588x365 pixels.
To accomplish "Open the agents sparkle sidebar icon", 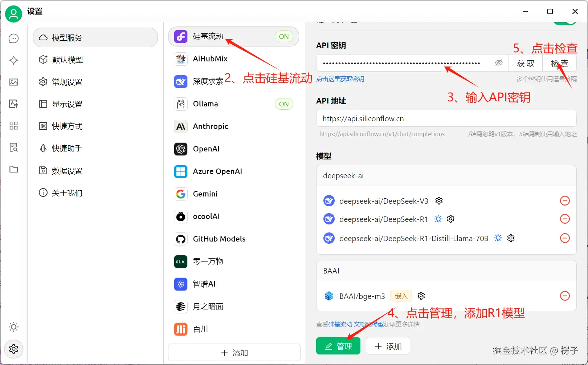I will point(14,60).
